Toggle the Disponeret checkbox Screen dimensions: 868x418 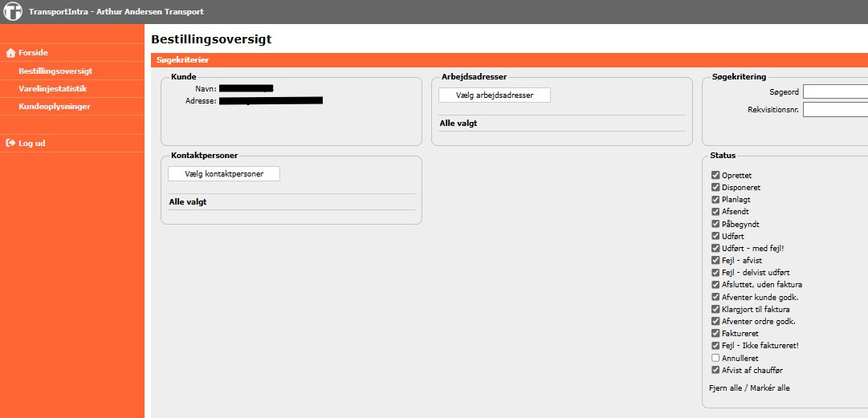715,188
